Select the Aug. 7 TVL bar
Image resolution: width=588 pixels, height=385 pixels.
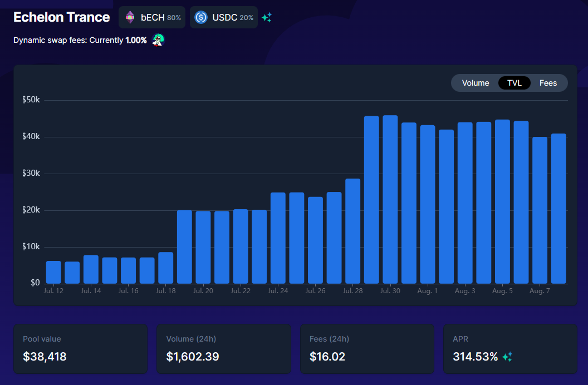click(x=540, y=210)
